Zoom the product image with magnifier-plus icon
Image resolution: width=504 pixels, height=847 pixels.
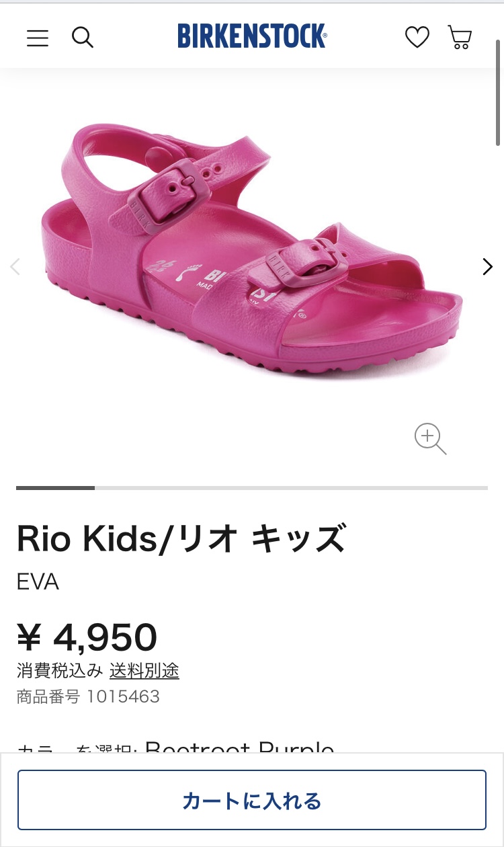[431, 439]
